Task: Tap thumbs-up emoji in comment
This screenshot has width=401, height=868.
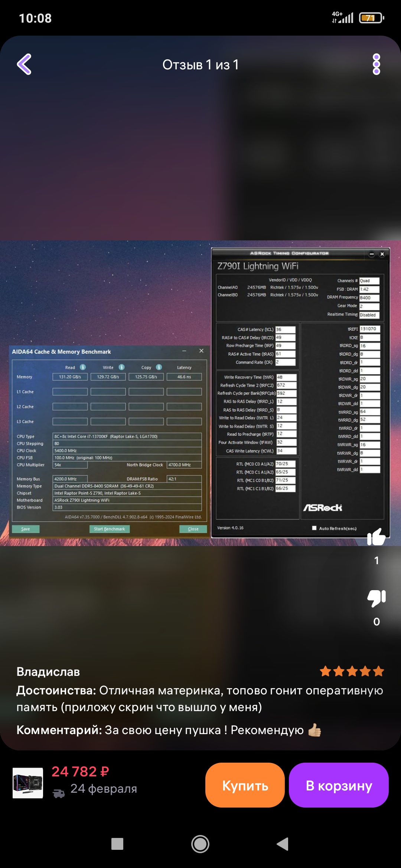Action: pyautogui.click(x=314, y=730)
